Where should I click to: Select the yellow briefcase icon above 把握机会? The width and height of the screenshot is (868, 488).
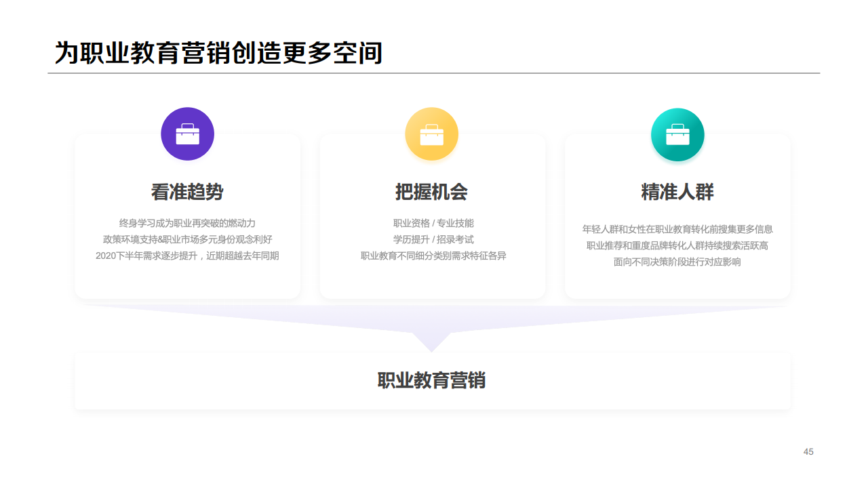tap(432, 134)
